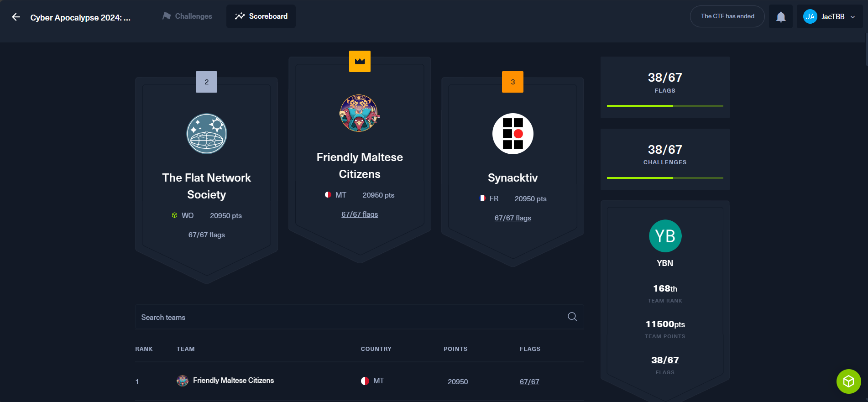Open YBN team 38/67 flags link

point(665,360)
